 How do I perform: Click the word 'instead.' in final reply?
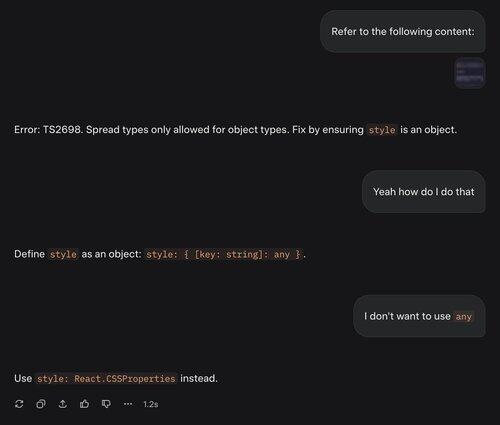tap(199, 379)
